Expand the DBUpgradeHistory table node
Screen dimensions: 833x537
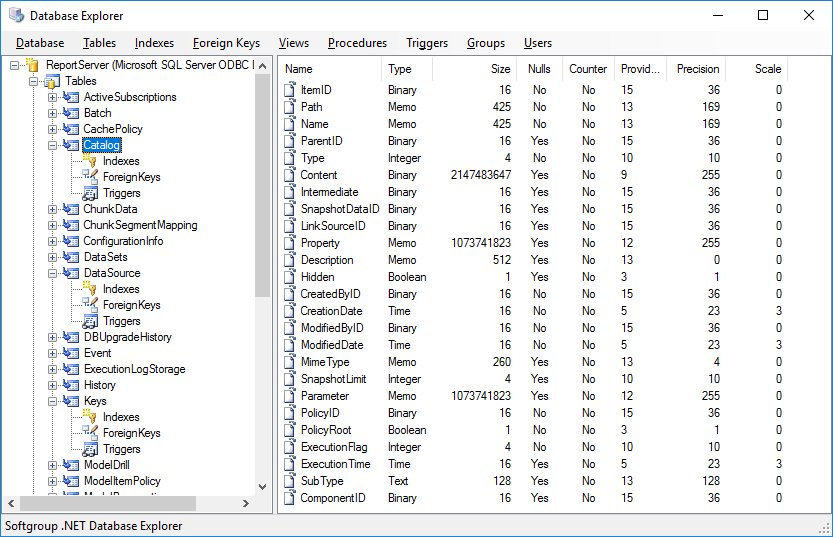(52, 337)
